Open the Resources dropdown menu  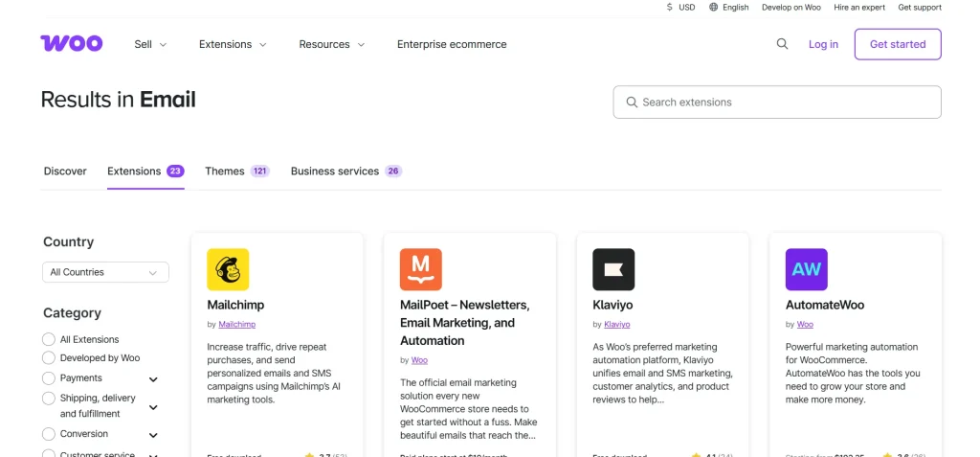332,44
